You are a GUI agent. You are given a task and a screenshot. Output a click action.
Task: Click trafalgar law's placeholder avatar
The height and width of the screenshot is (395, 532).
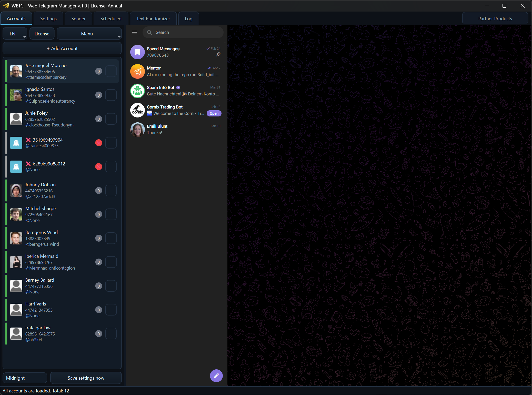pos(16,334)
